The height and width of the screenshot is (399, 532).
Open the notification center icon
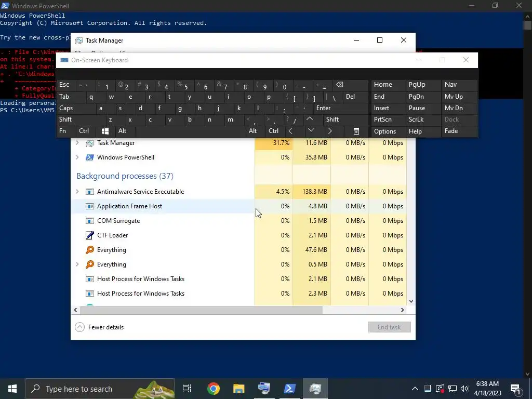[x=515, y=389]
